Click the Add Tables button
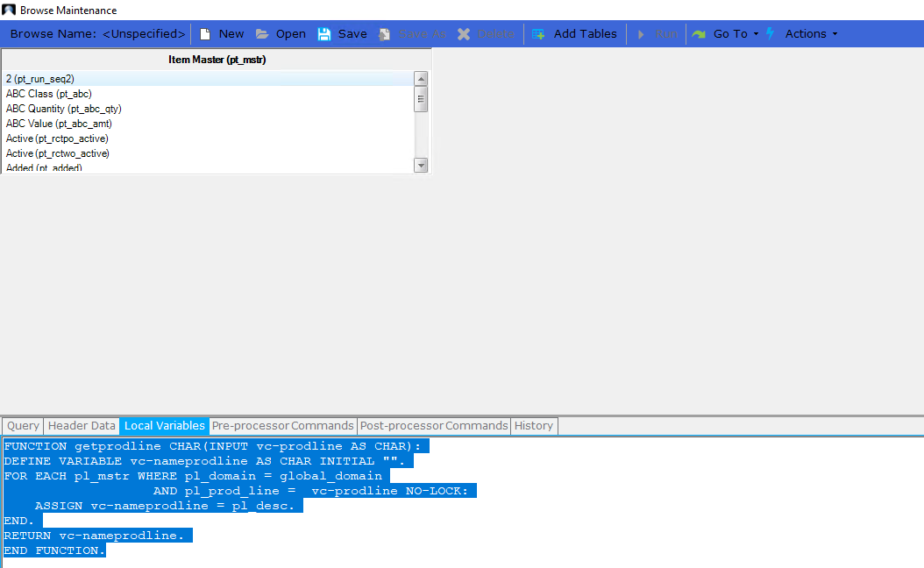The height and width of the screenshot is (568, 924). [x=575, y=33]
